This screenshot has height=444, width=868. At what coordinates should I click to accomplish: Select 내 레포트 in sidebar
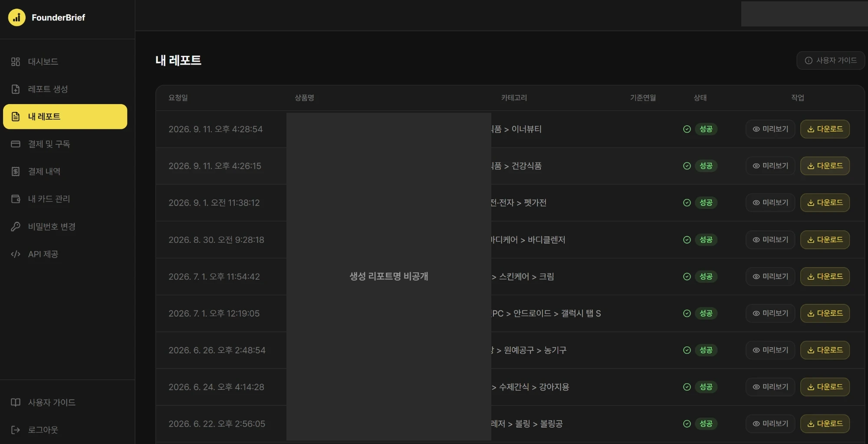tap(65, 117)
